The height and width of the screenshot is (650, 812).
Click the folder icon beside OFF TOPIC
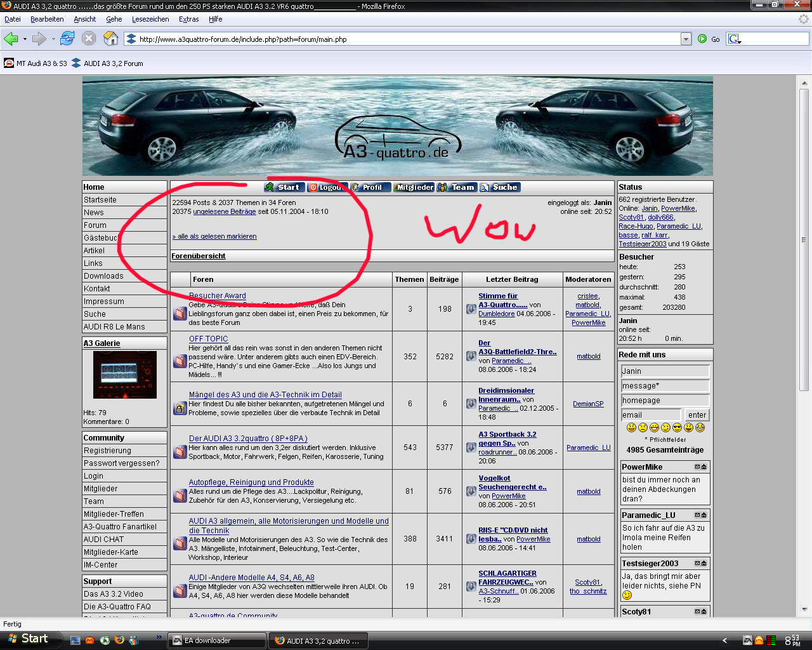(180, 361)
